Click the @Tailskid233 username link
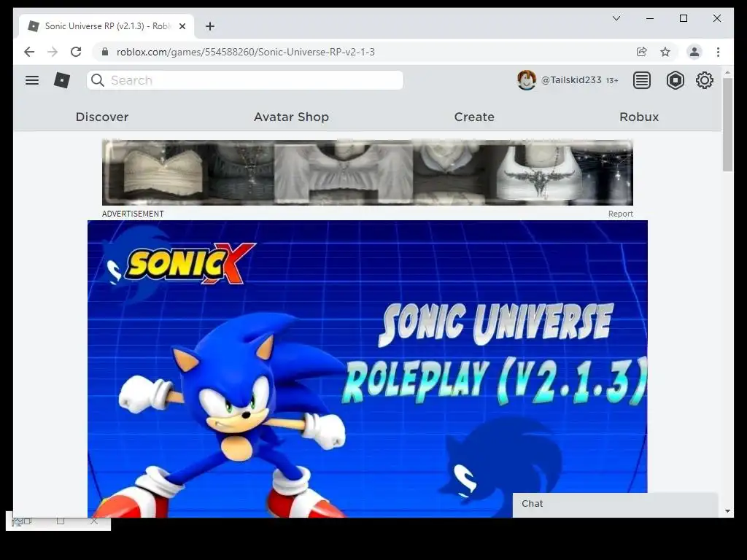The width and height of the screenshot is (747, 560). (571, 80)
